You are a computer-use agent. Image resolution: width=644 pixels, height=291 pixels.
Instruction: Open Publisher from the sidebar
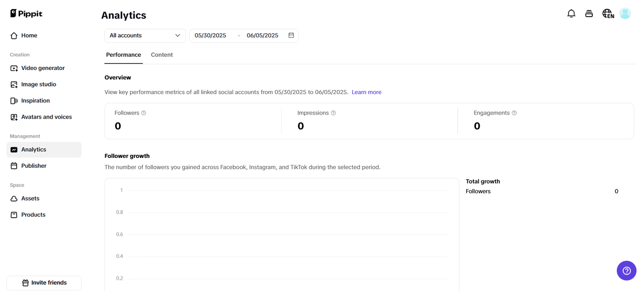coord(34,166)
